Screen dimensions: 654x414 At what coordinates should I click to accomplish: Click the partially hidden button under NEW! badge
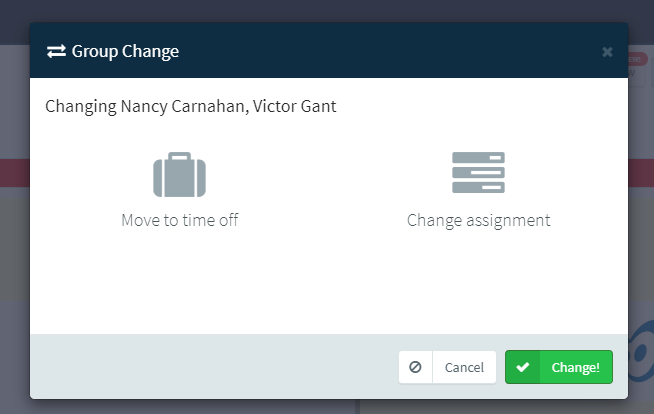636,74
